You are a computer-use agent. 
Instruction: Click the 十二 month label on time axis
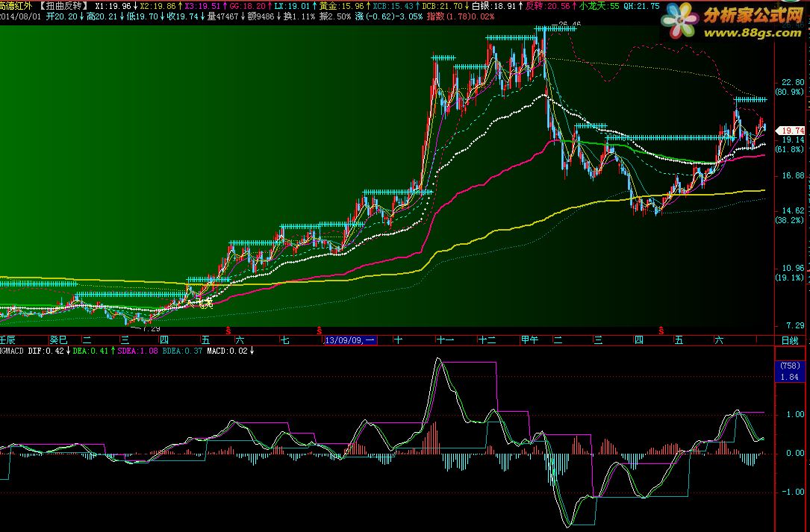pos(487,339)
